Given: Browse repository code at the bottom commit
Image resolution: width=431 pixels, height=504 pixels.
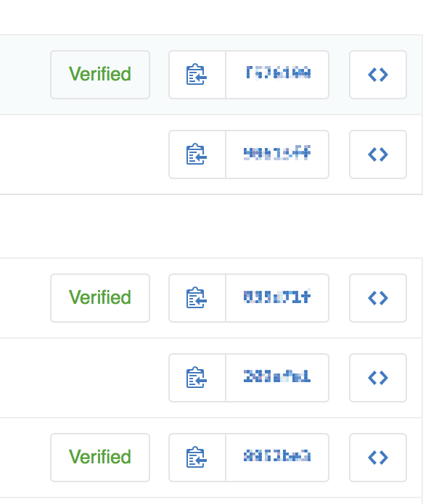Looking at the screenshot, I should 378,458.
